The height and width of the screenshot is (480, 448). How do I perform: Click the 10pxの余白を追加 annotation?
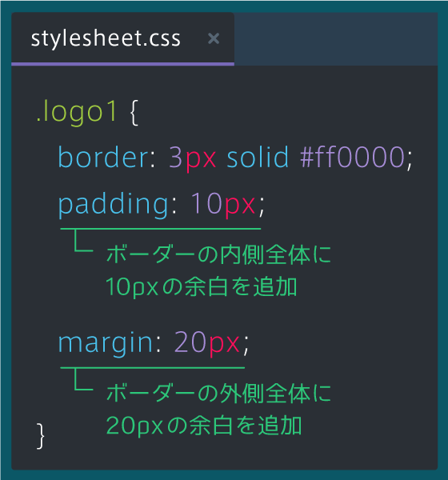tap(201, 287)
